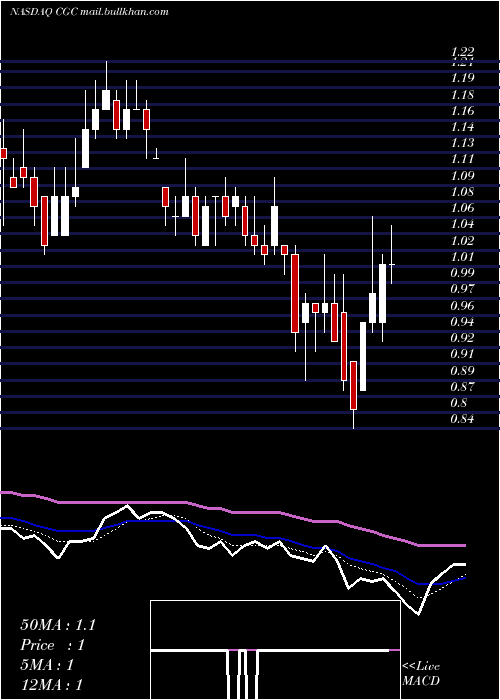Click the 1.08 price level label
The image size is (500, 700).
[462, 192]
